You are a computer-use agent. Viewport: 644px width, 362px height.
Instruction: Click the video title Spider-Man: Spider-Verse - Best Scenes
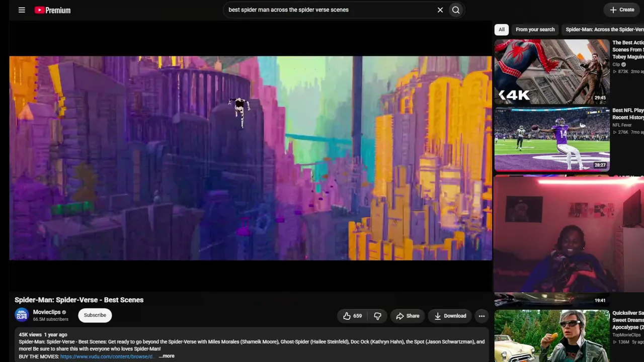tap(79, 300)
